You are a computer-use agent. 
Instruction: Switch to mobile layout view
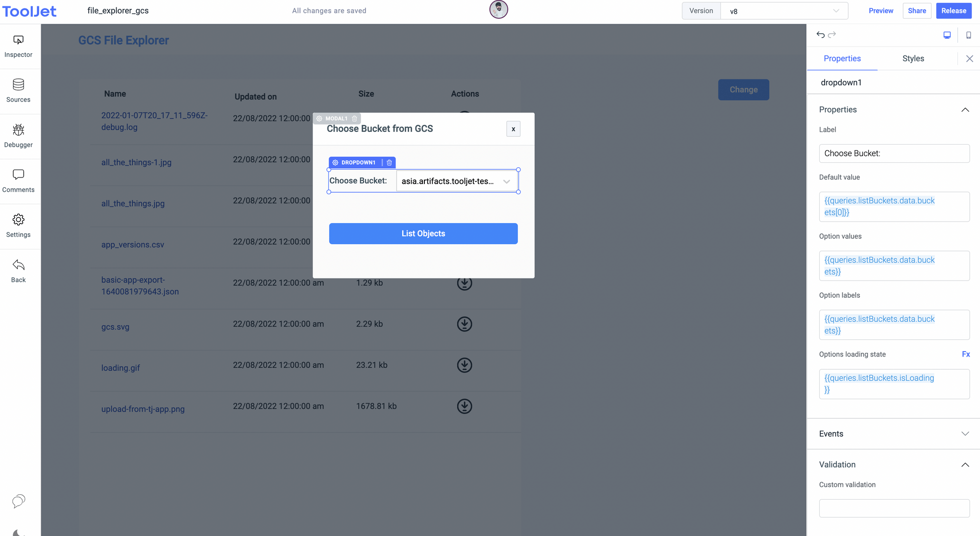[968, 35]
